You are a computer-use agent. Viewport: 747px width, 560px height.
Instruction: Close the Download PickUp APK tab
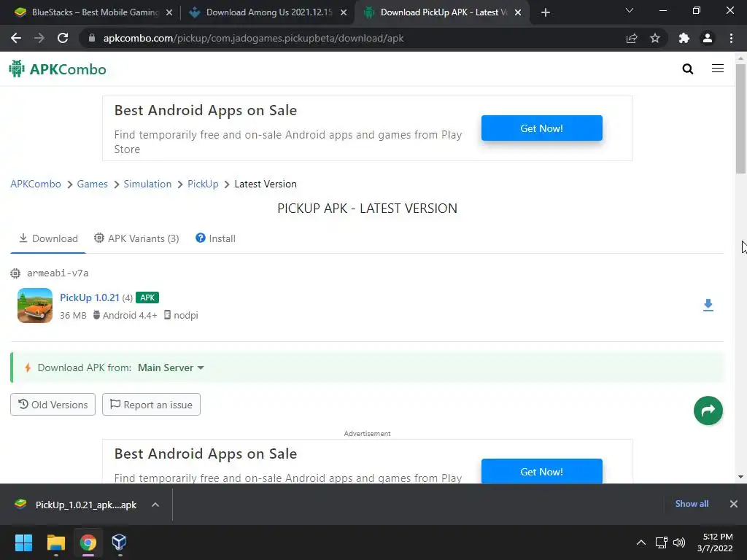(x=518, y=12)
